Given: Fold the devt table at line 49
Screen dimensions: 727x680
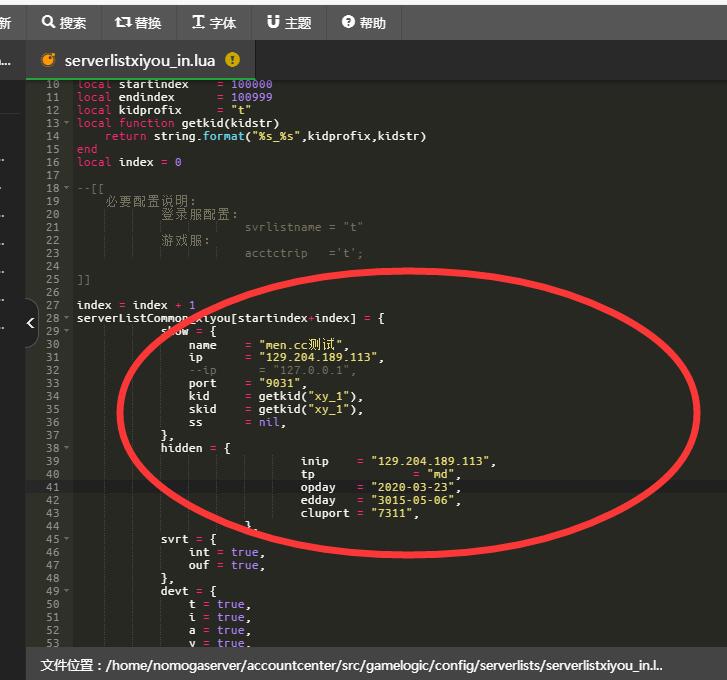Looking at the screenshot, I should [66, 591].
